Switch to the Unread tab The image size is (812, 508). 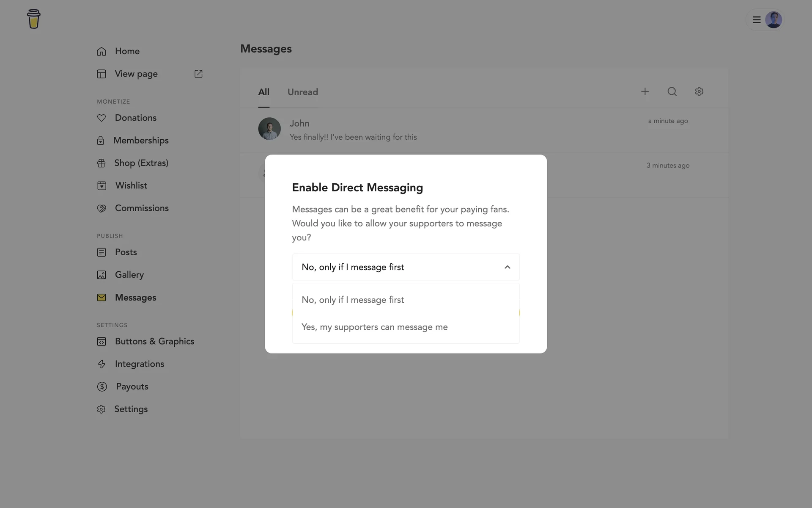point(302,92)
